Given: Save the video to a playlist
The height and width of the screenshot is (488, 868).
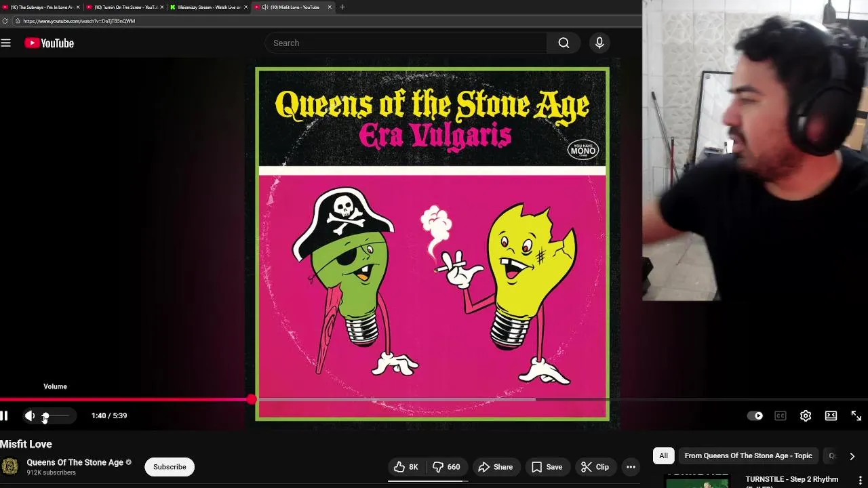Looking at the screenshot, I should (x=547, y=467).
